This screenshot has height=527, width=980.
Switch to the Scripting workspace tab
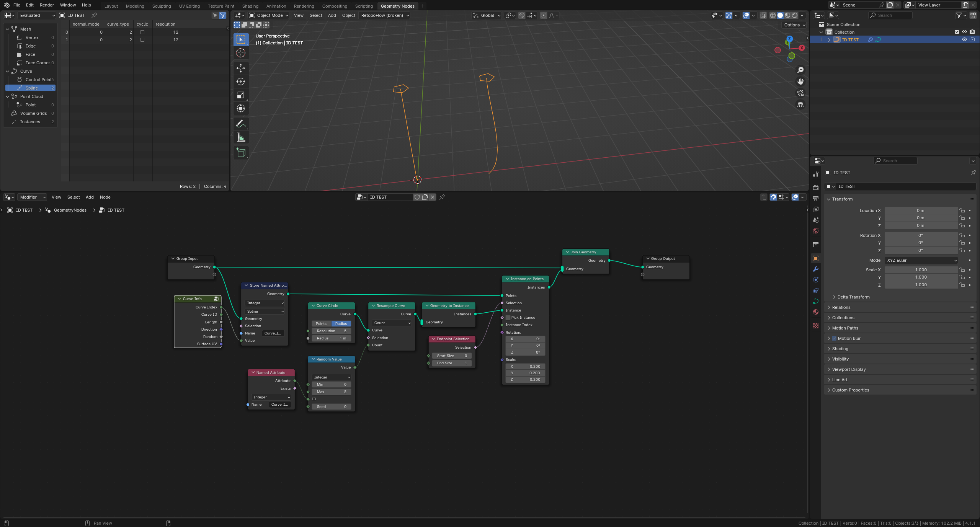364,6
